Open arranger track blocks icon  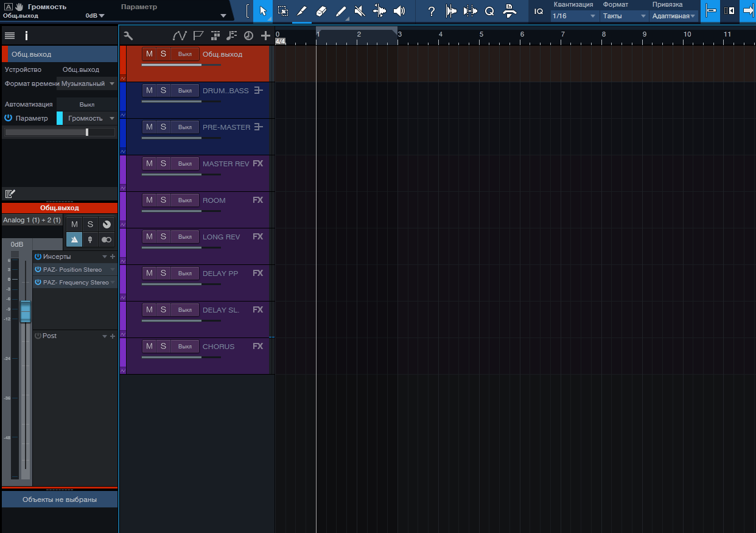215,35
